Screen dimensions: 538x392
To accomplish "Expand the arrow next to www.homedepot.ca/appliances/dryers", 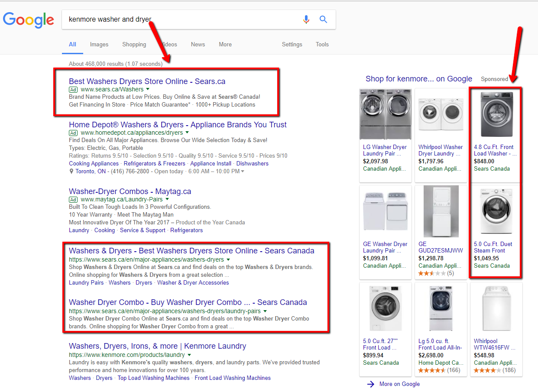I will (x=187, y=133).
